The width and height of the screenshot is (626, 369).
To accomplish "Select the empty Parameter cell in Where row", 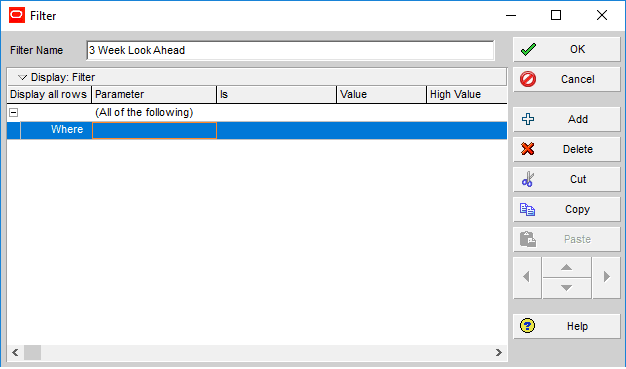I will [x=155, y=131].
